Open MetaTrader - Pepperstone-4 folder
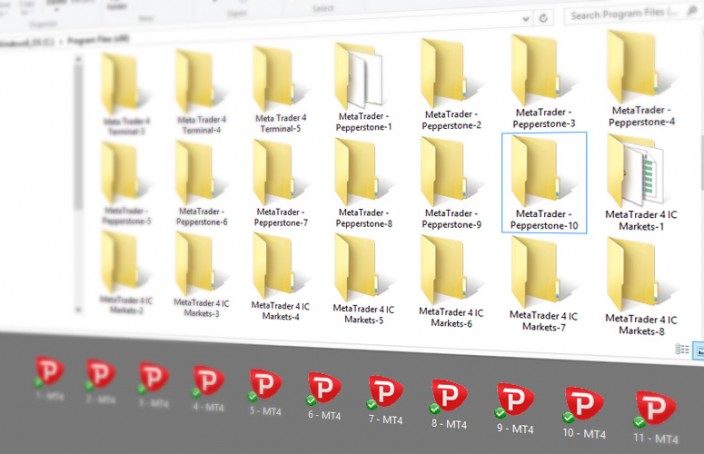The width and height of the screenshot is (704, 454). [x=641, y=79]
